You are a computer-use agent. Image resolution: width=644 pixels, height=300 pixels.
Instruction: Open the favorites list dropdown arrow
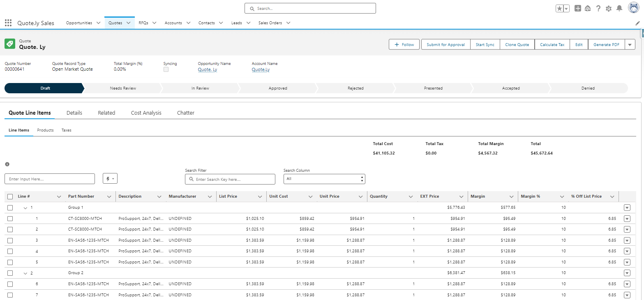tap(566, 8)
